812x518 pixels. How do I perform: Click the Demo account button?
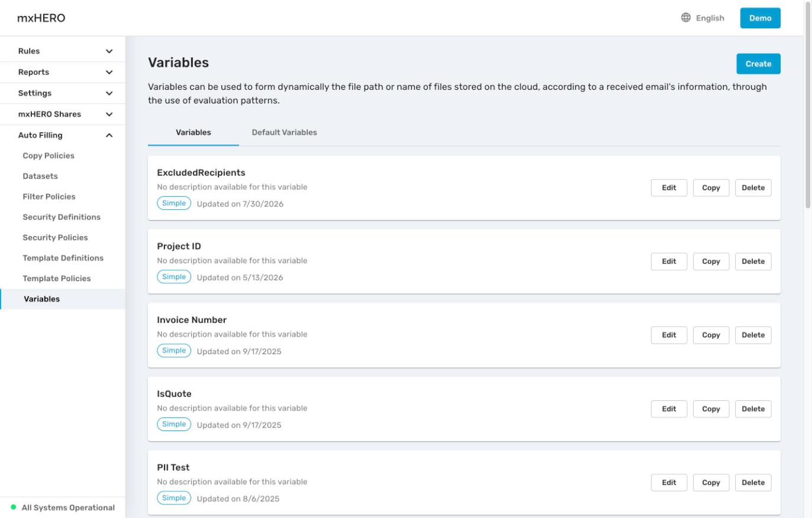[x=760, y=18]
